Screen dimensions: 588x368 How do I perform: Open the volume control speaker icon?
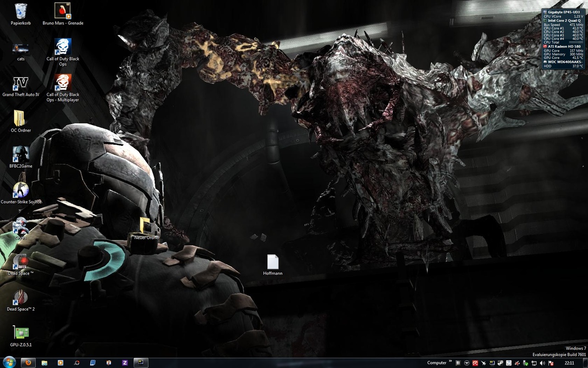[x=542, y=363]
